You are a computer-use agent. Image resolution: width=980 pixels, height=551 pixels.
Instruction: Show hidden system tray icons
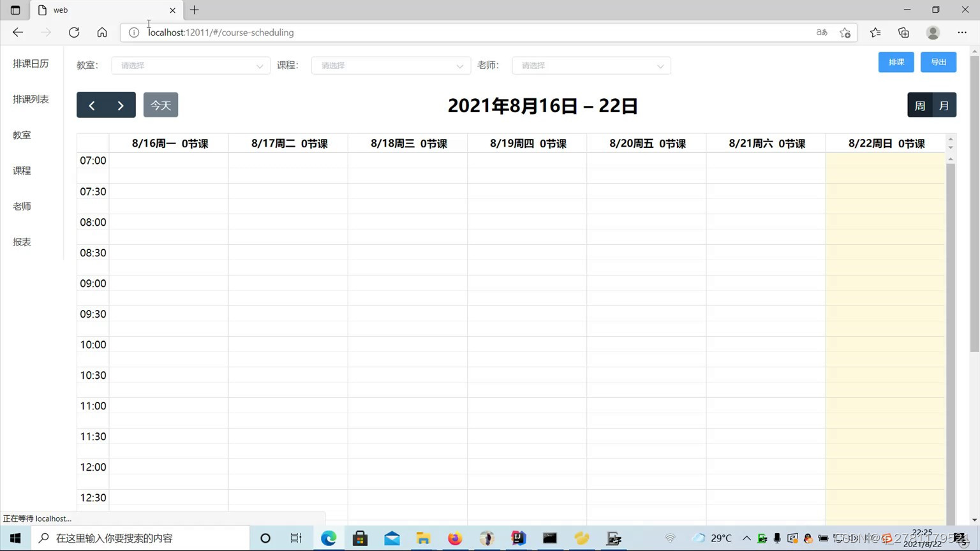746,538
